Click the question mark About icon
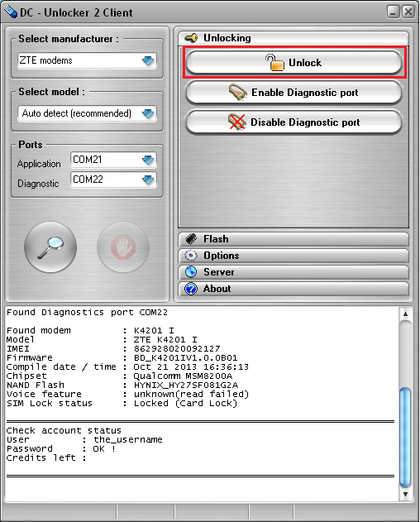The width and height of the screenshot is (420, 522). pos(191,289)
